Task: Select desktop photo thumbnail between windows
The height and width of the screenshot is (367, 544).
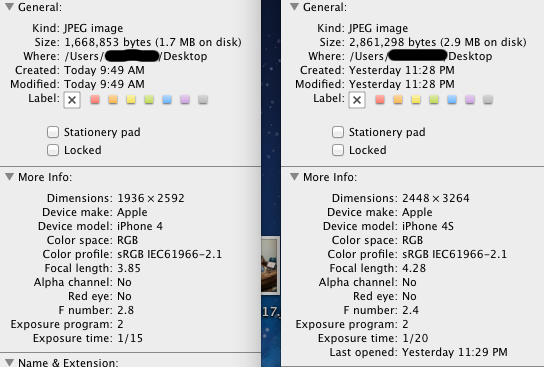Action: [270, 265]
